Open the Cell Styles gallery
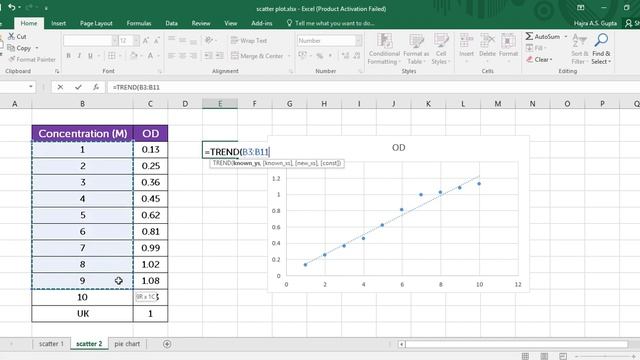The height and width of the screenshot is (360, 640). [x=441, y=49]
